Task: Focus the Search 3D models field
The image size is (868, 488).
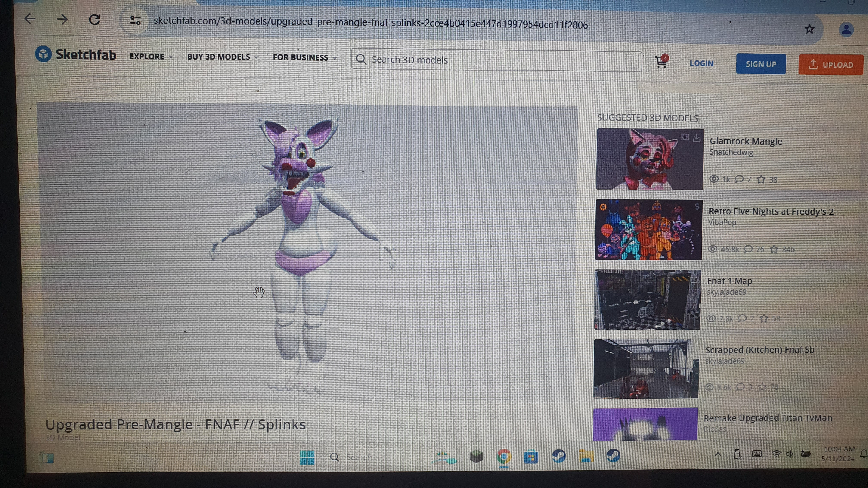Action: pos(496,60)
